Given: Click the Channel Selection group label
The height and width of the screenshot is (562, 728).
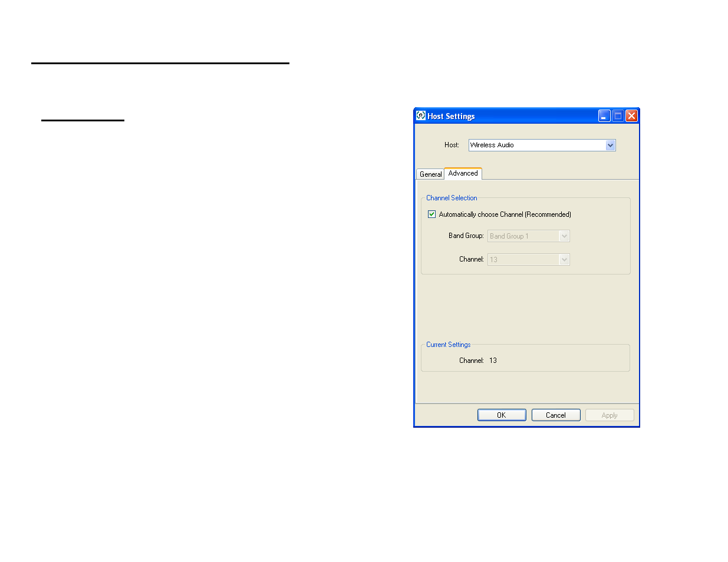Looking at the screenshot, I should [452, 198].
